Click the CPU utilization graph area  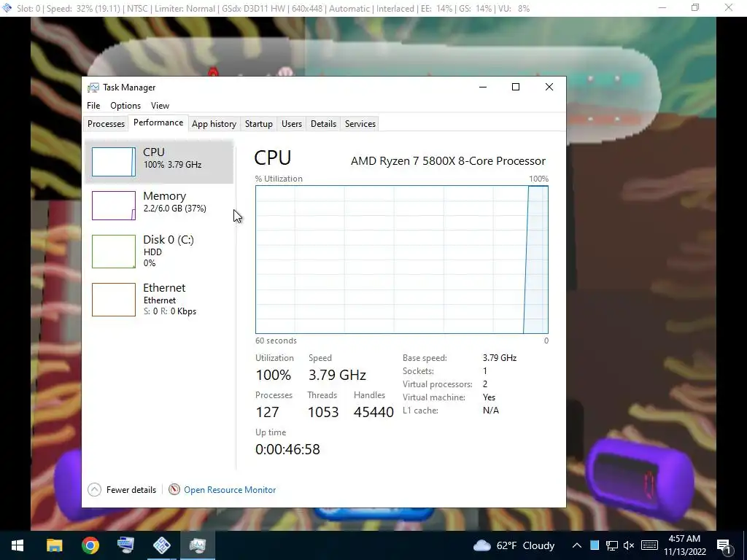402,260
